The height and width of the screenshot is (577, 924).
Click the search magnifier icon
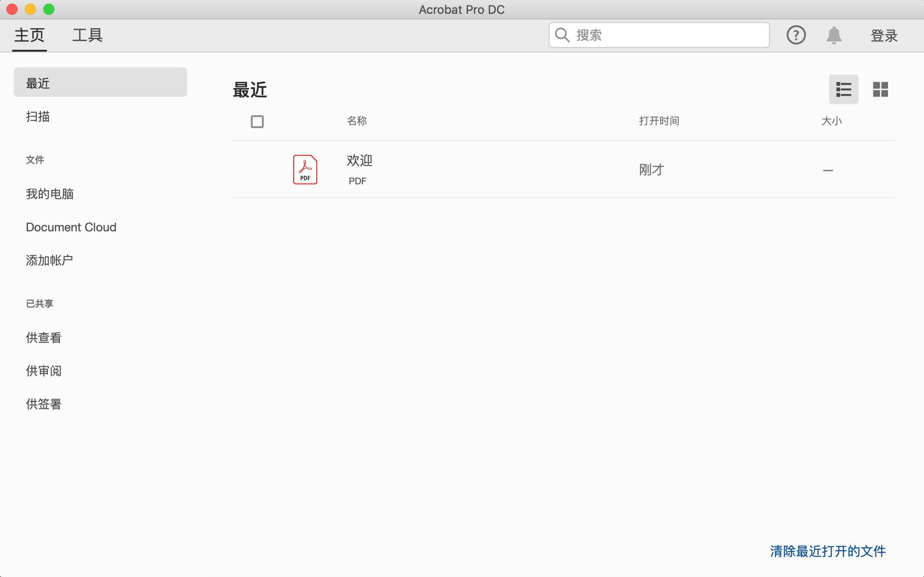coord(562,35)
